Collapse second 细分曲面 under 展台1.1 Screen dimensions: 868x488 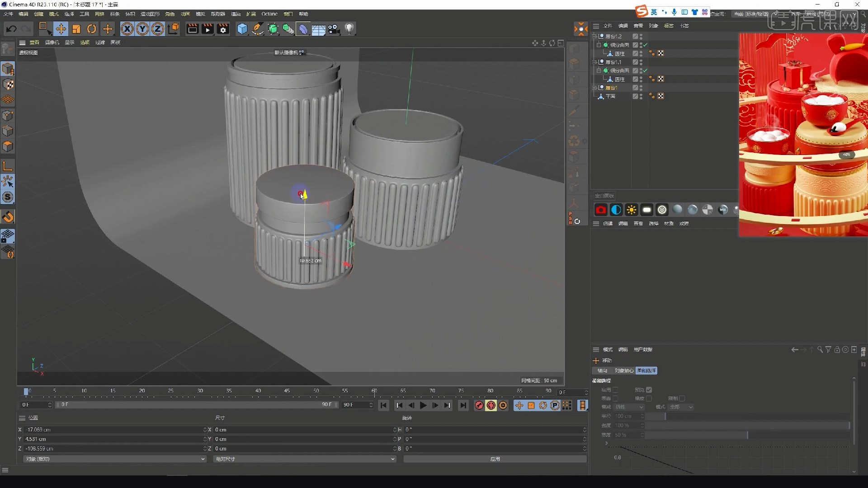point(599,70)
